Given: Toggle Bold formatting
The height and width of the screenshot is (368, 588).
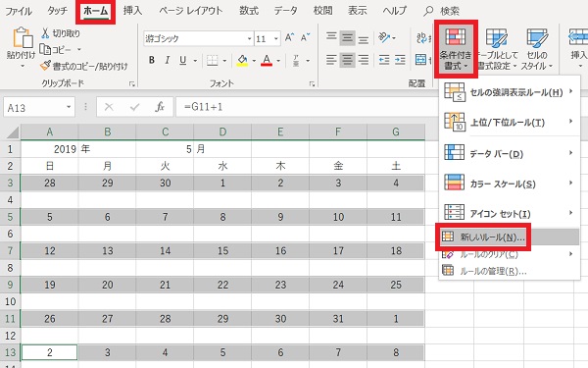Looking at the screenshot, I should coord(152,60).
